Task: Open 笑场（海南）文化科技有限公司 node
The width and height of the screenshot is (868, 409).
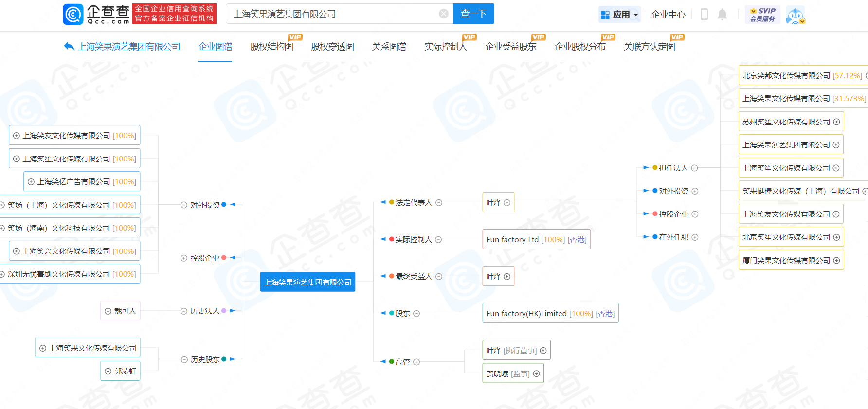Action: (70, 228)
